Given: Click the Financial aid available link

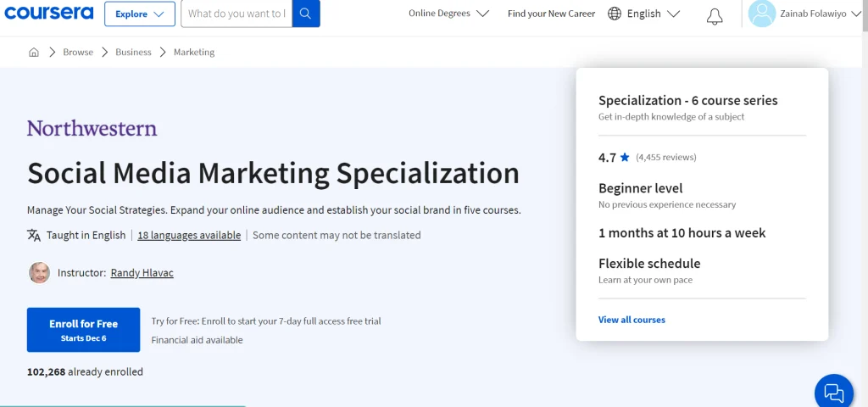Looking at the screenshot, I should [197, 340].
